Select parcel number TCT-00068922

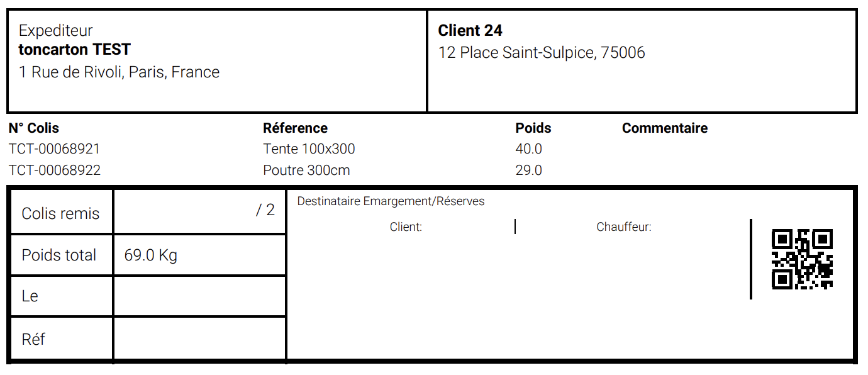[x=54, y=170]
